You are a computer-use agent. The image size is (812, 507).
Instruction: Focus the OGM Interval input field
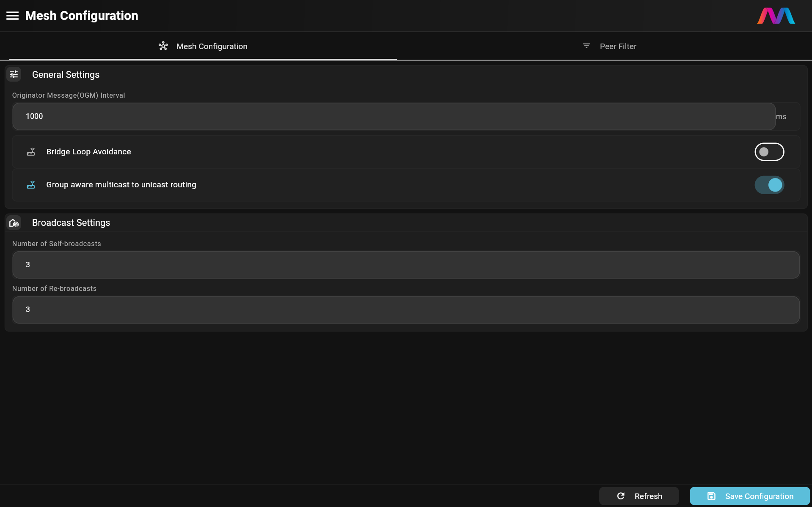point(394,116)
